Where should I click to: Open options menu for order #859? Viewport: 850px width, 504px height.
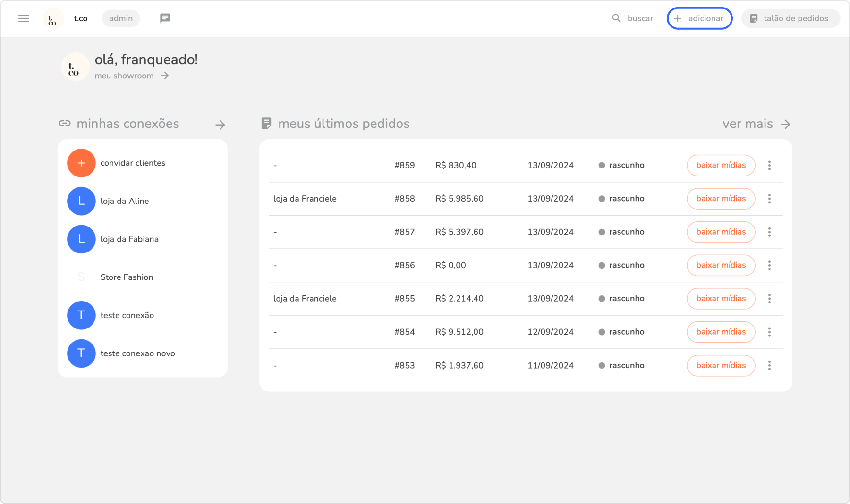(x=769, y=166)
